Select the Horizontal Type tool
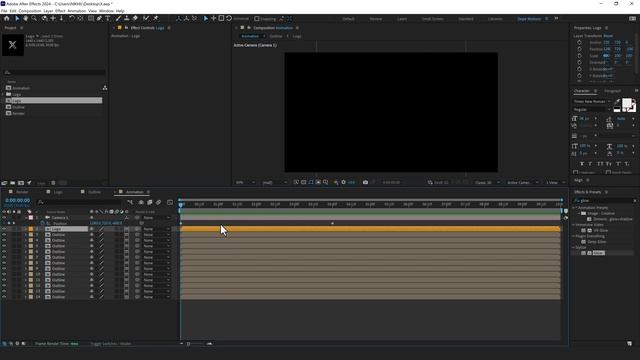The width and height of the screenshot is (640, 360). [108, 18]
